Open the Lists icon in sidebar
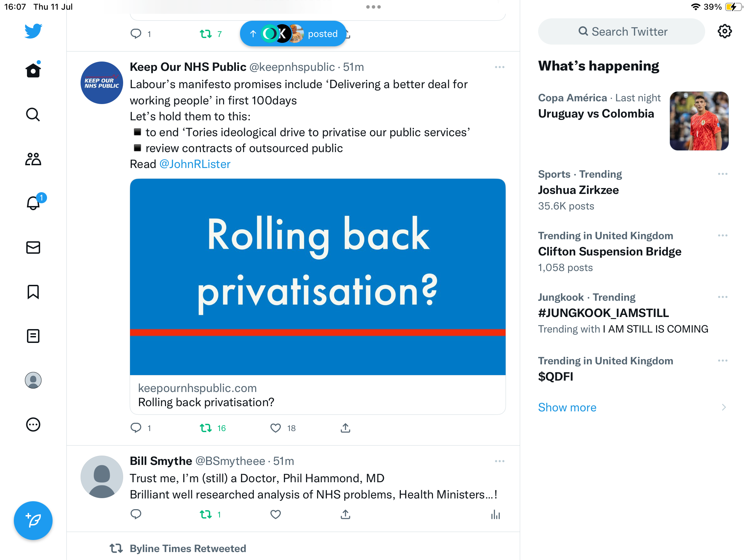Image resolution: width=747 pixels, height=560 pixels. 33,336
